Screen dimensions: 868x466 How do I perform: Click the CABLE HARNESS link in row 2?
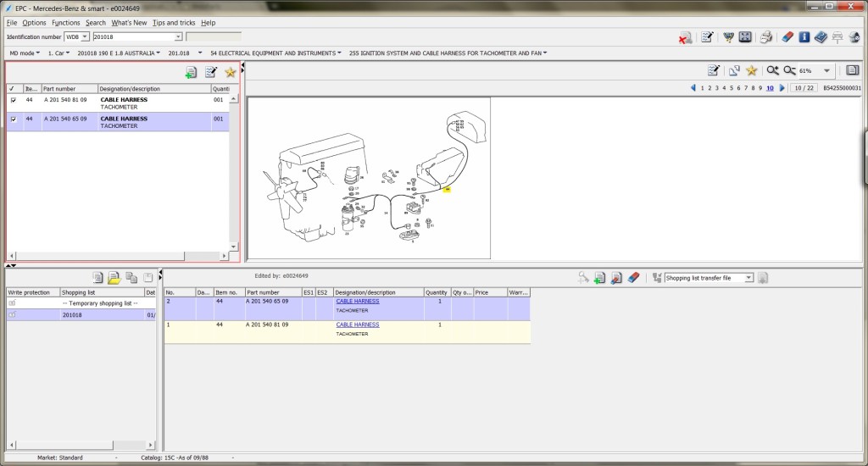358,301
